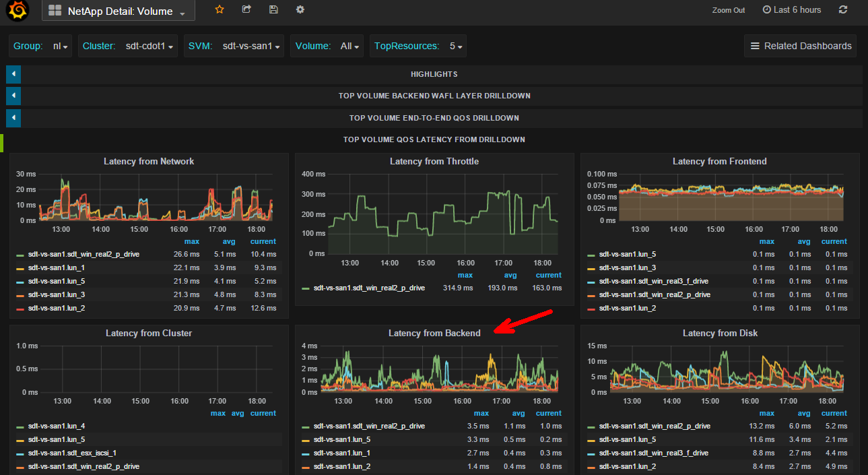This screenshot has height=475, width=868.
Task: Star this dashboard as favorite
Action: (219, 9)
